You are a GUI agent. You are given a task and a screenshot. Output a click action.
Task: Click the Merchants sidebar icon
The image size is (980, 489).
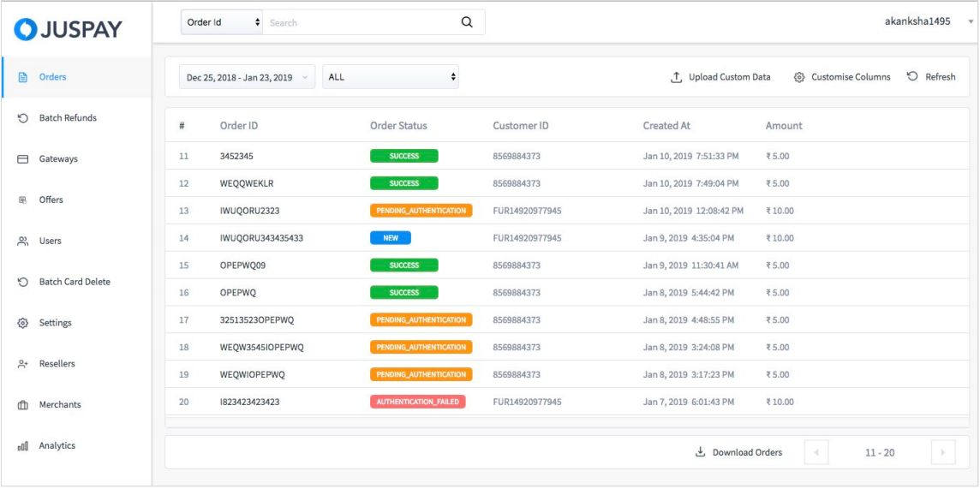pyautogui.click(x=22, y=405)
